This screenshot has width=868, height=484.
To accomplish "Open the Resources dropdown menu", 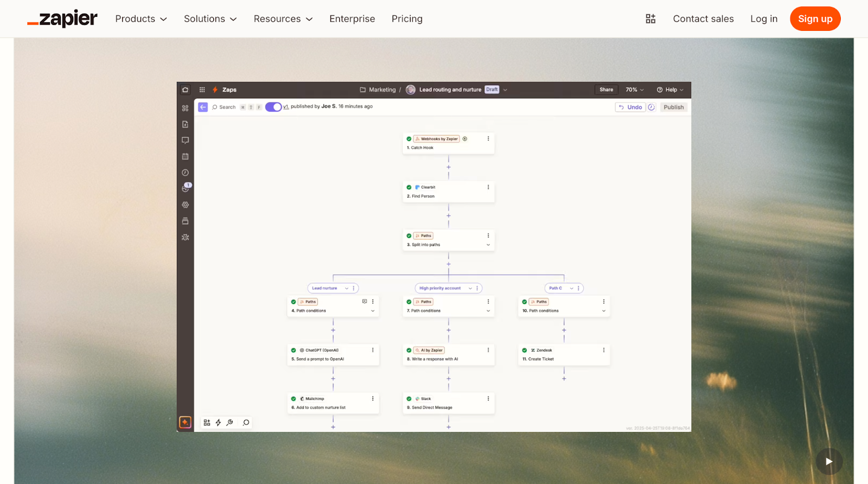I will click(x=283, y=19).
